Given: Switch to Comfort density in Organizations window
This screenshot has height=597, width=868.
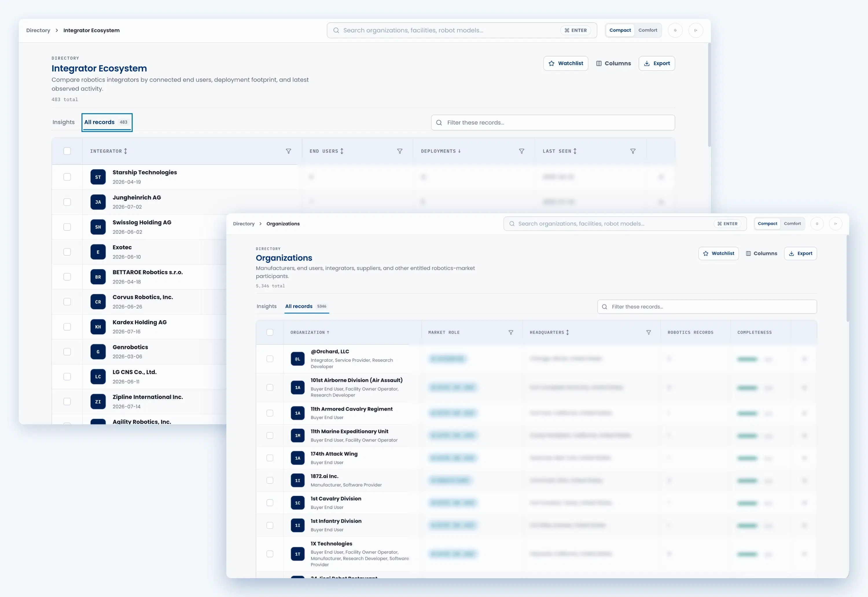Looking at the screenshot, I should pos(792,224).
